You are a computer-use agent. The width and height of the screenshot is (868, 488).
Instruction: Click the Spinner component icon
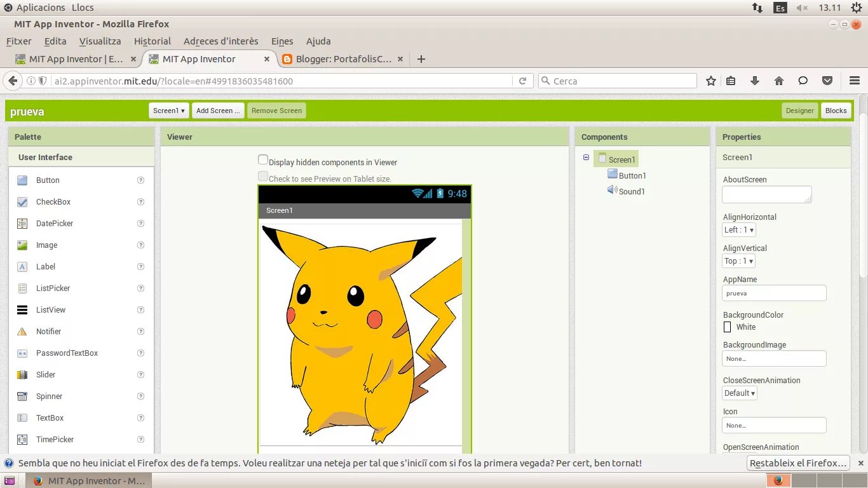(22, 396)
